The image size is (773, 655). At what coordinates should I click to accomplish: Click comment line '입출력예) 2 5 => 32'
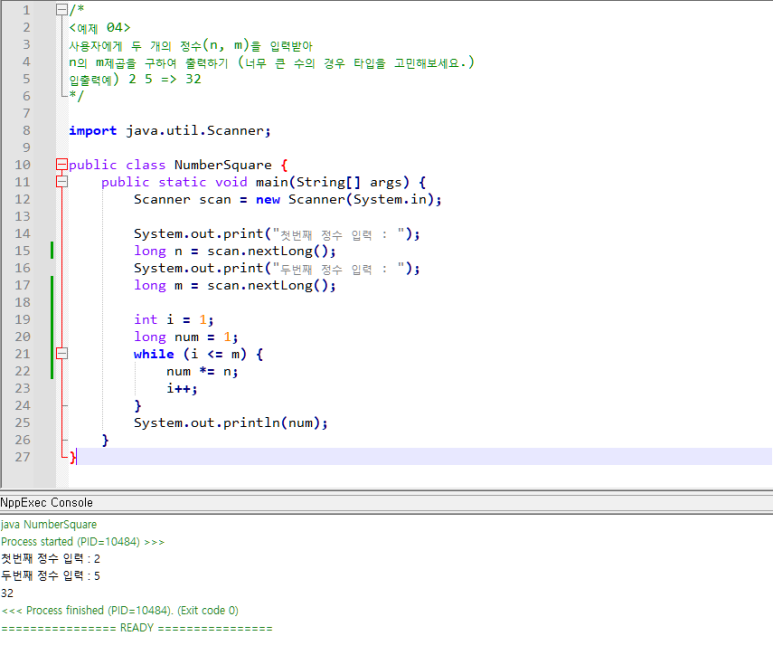pyautogui.click(x=135, y=79)
